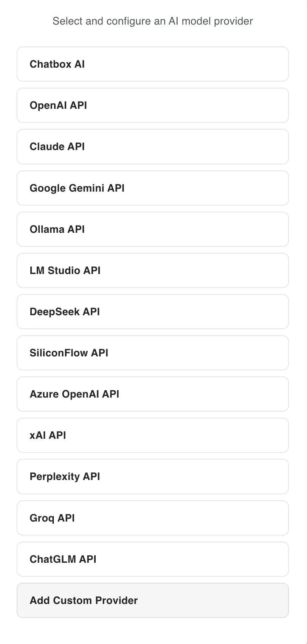Image resolution: width=307 pixels, height=644 pixels.
Task: Pick Perplexity API from the list
Action: [153, 477]
